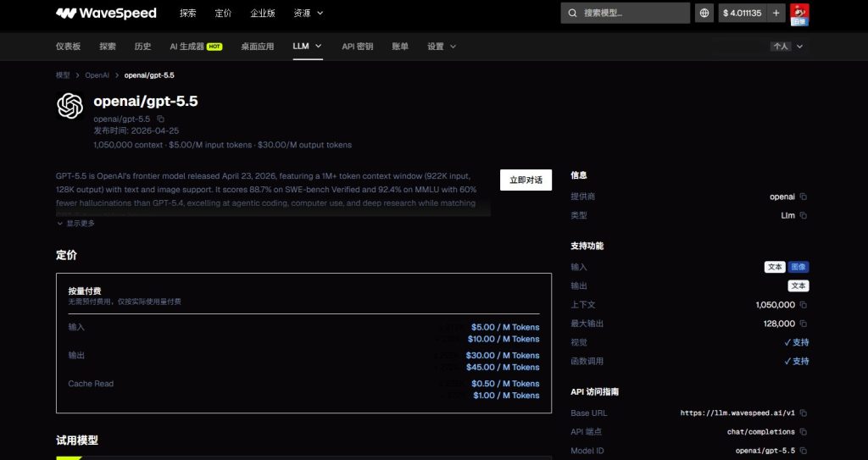
Task: Click the $30.00 / M Tokens output price
Action: 503,356
